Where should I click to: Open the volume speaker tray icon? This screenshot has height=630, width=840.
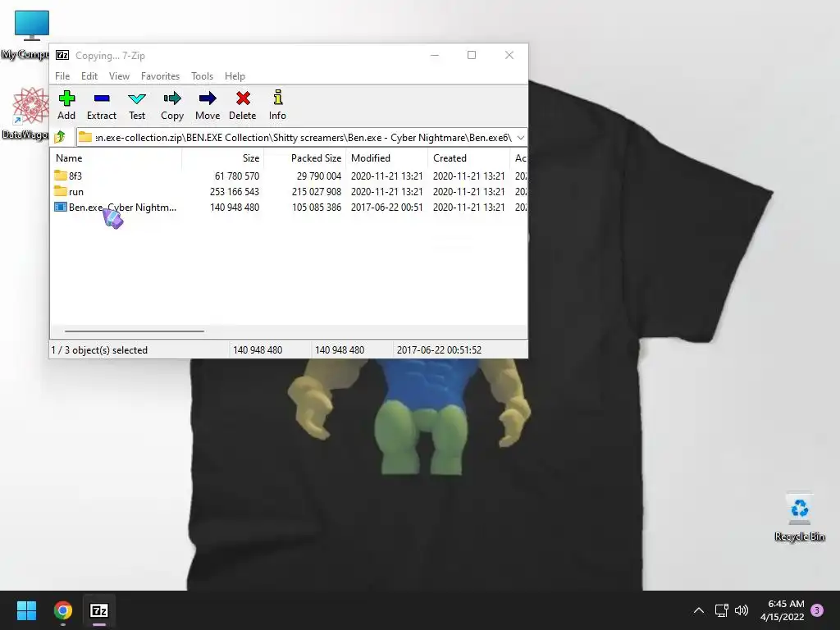pyautogui.click(x=742, y=610)
